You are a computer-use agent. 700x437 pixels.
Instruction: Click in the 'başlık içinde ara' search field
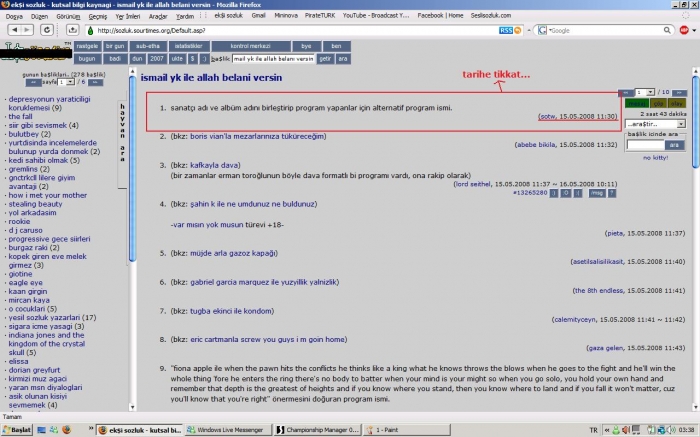click(646, 145)
